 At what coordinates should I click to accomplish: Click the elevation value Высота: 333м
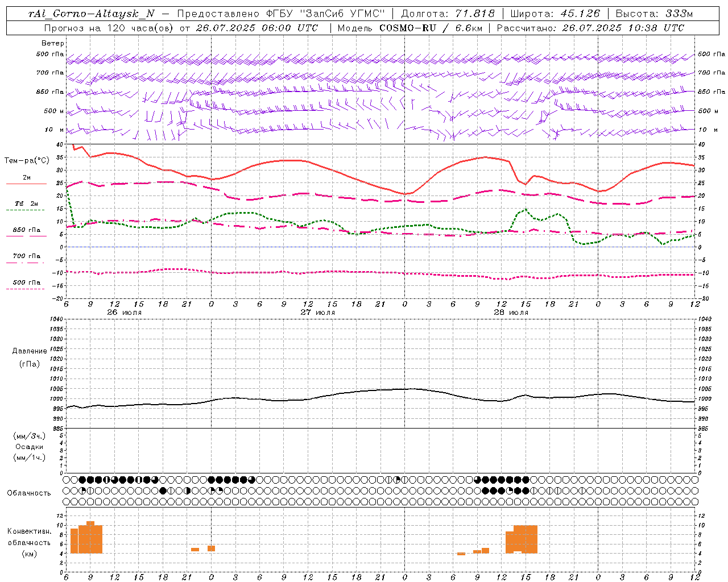[x=655, y=14]
